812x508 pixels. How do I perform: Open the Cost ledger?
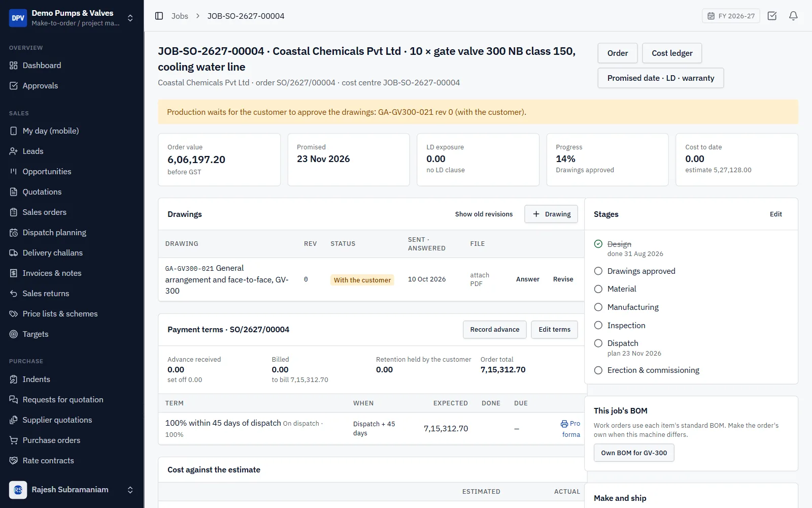pos(672,53)
